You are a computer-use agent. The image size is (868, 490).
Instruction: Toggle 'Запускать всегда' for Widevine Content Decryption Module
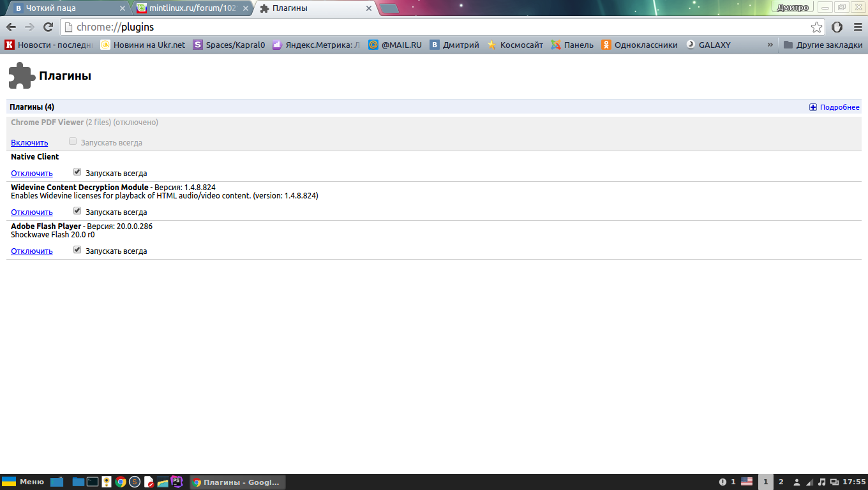(77, 211)
